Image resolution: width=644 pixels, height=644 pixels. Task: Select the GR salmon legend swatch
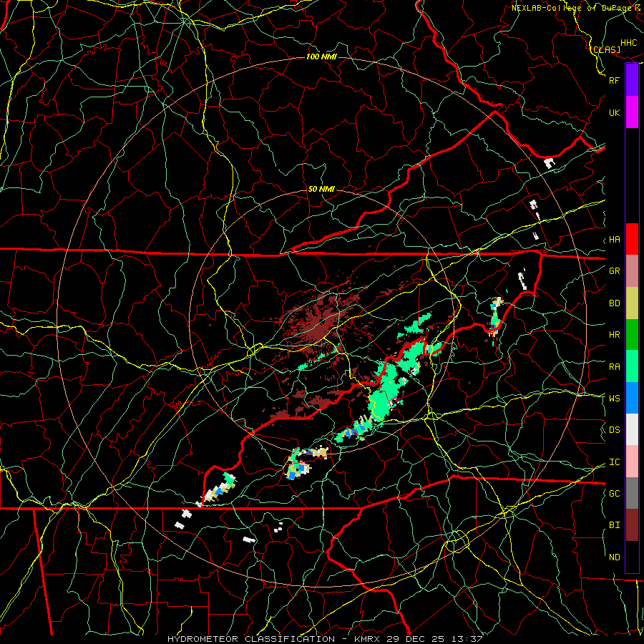click(632, 271)
